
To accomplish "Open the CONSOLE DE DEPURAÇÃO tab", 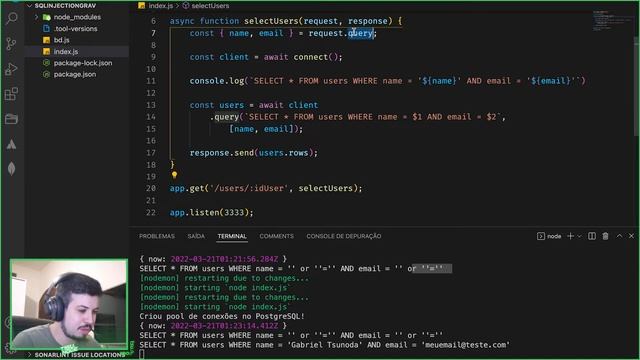I will tap(344, 236).
